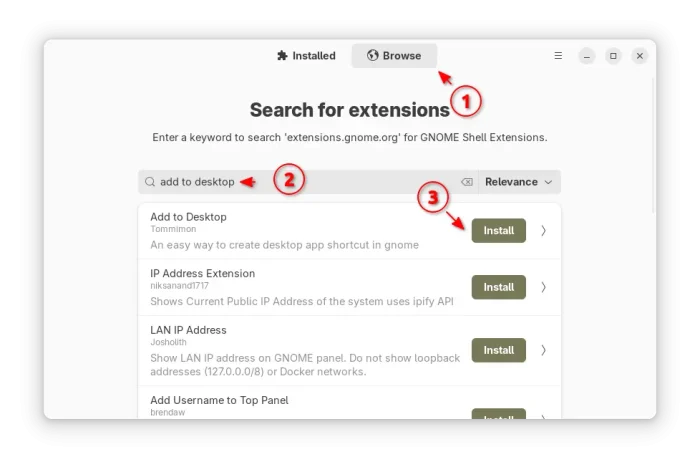Click author name Tommimon
Screen dimensions: 700x467
click(x=173, y=229)
